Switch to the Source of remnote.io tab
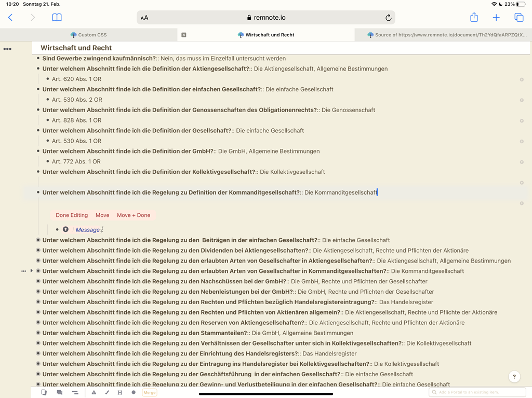The image size is (532, 398). (447, 35)
